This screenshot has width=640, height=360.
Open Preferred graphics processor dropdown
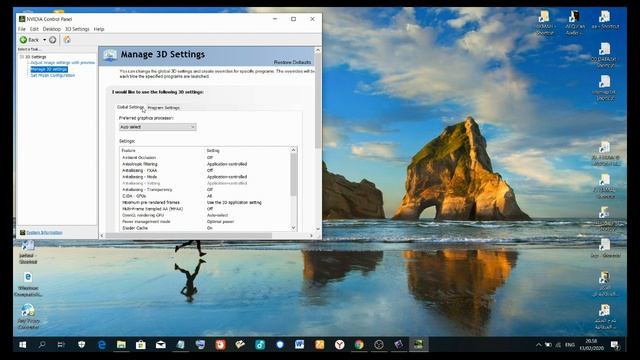click(x=158, y=127)
